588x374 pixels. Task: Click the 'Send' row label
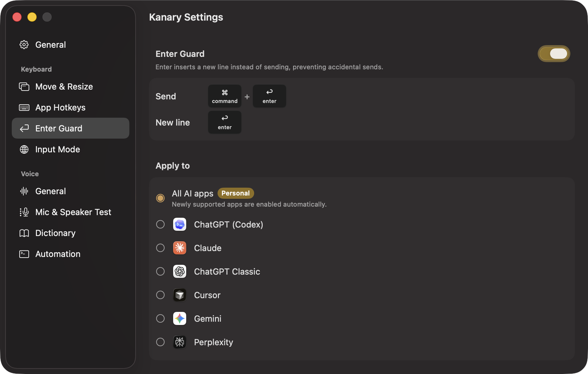tap(166, 96)
